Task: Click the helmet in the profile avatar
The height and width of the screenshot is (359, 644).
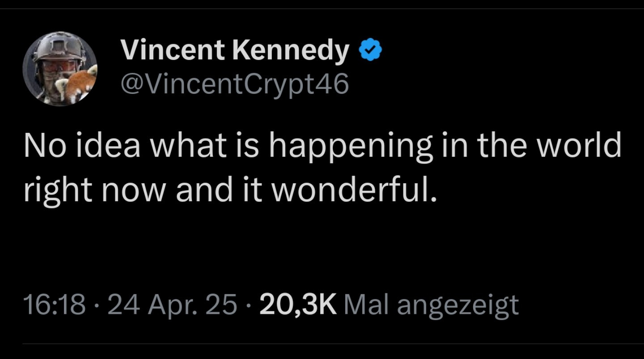Action: [x=59, y=49]
